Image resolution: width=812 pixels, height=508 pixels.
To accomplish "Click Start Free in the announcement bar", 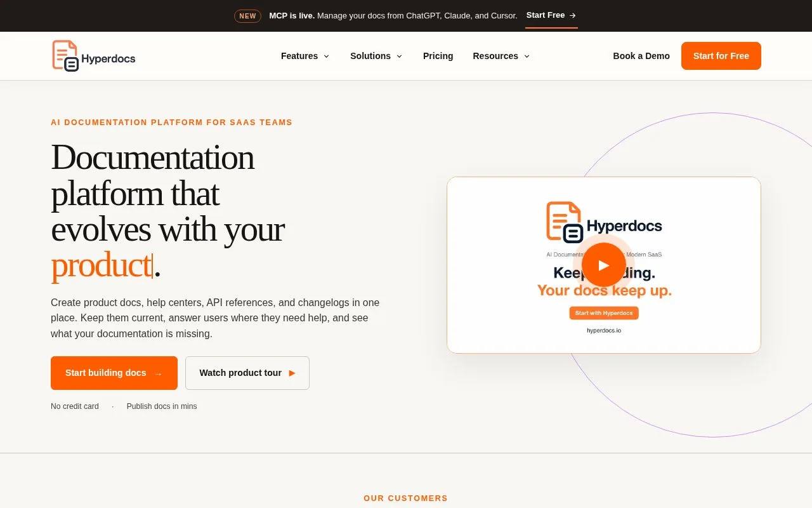I will (x=551, y=15).
